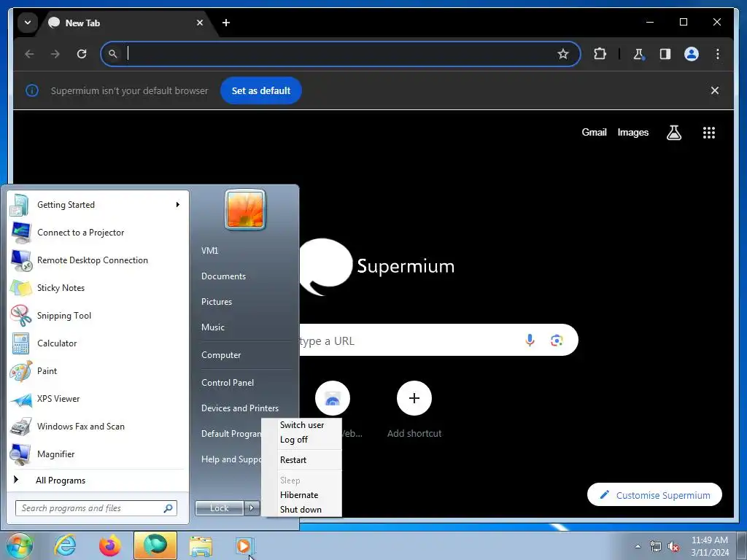Open Snipping Tool

(x=98, y=315)
